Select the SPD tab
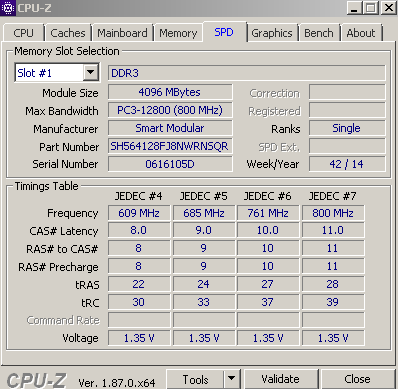 point(224,32)
